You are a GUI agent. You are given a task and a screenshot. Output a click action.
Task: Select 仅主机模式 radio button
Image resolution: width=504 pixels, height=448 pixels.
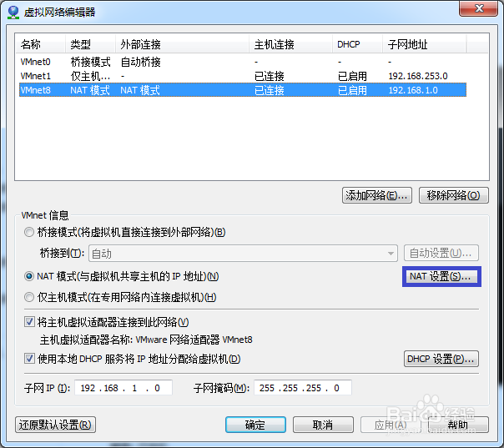click(x=29, y=297)
